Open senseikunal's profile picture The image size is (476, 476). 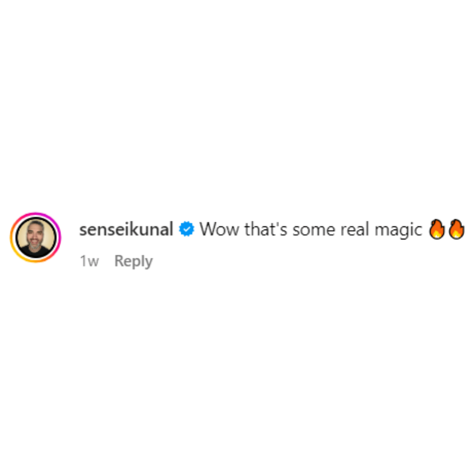pos(36,238)
